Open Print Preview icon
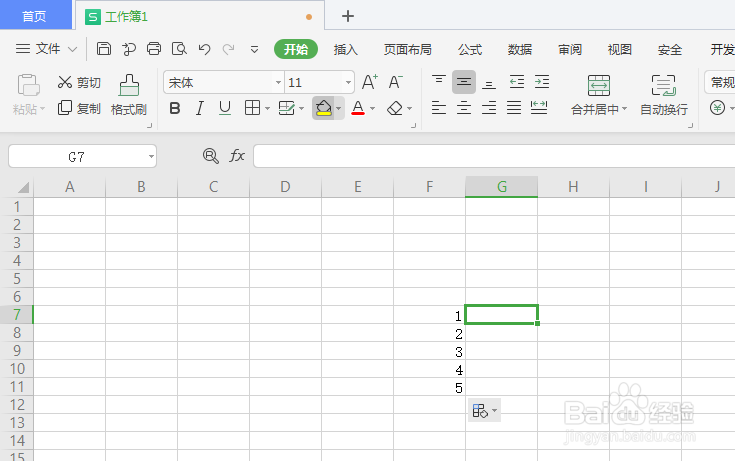 (179, 49)
